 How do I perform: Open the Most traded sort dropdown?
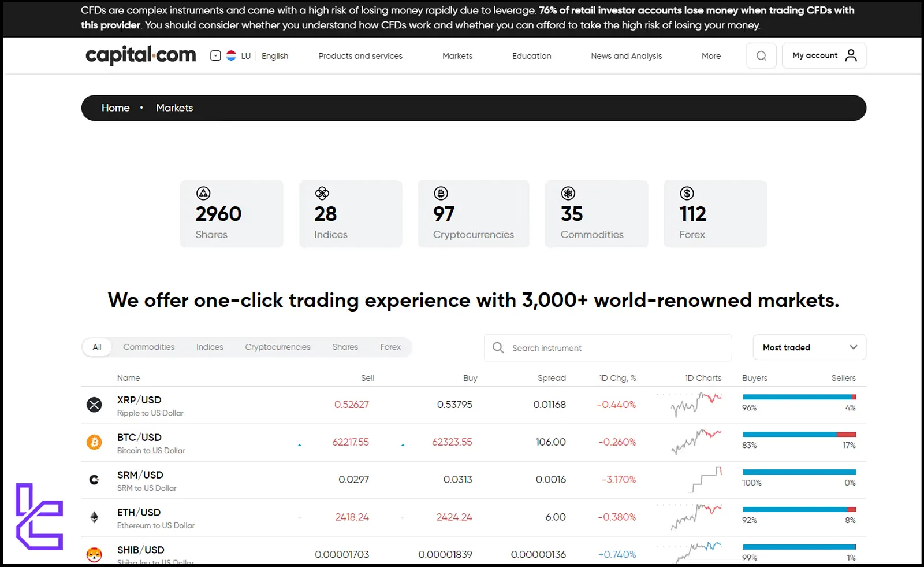pyautogui.click(x=810, y=347)
